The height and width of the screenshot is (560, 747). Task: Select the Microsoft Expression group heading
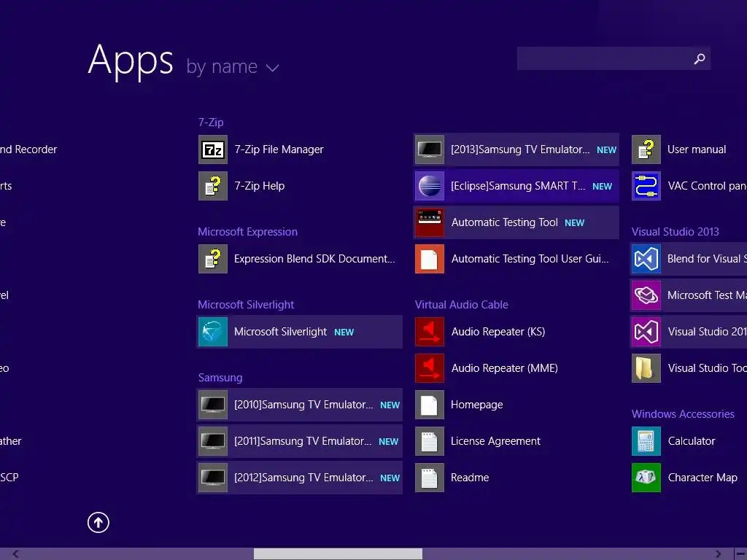[247, 232]
